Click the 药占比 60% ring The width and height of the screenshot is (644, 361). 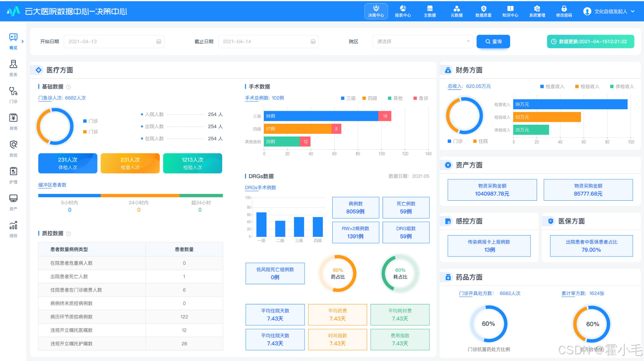click(x=338, y=274)
